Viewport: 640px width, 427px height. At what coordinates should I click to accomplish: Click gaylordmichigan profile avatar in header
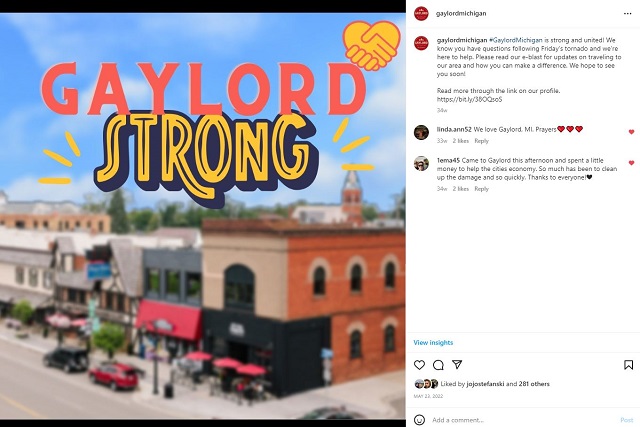(x=421, y=13)
